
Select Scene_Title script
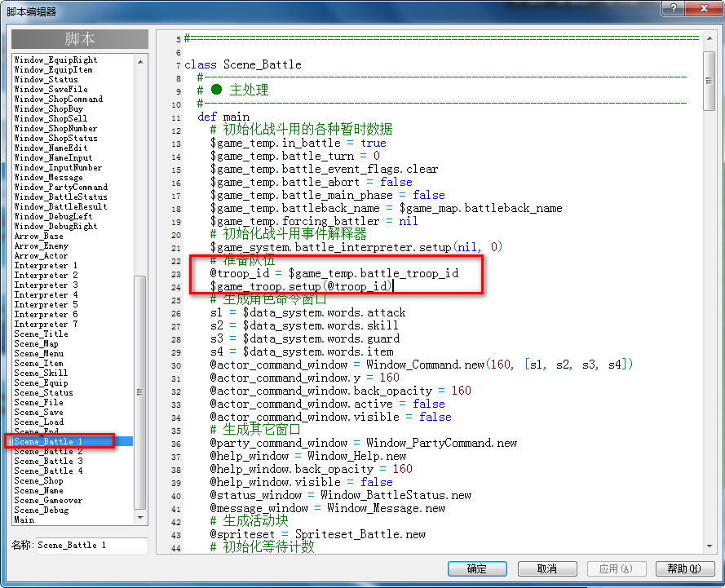click(41, 334)
